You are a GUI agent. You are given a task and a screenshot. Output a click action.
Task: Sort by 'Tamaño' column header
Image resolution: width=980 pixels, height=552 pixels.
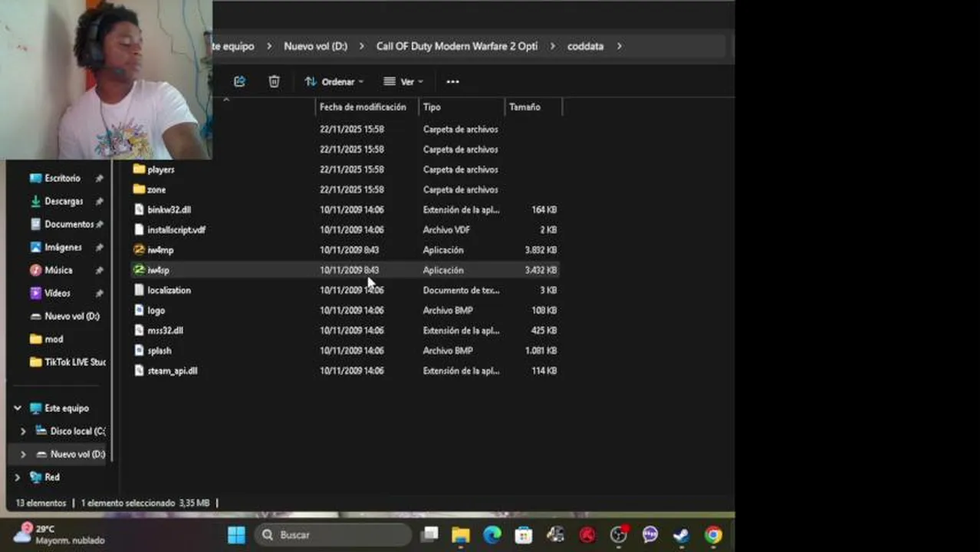pos(525,107)
